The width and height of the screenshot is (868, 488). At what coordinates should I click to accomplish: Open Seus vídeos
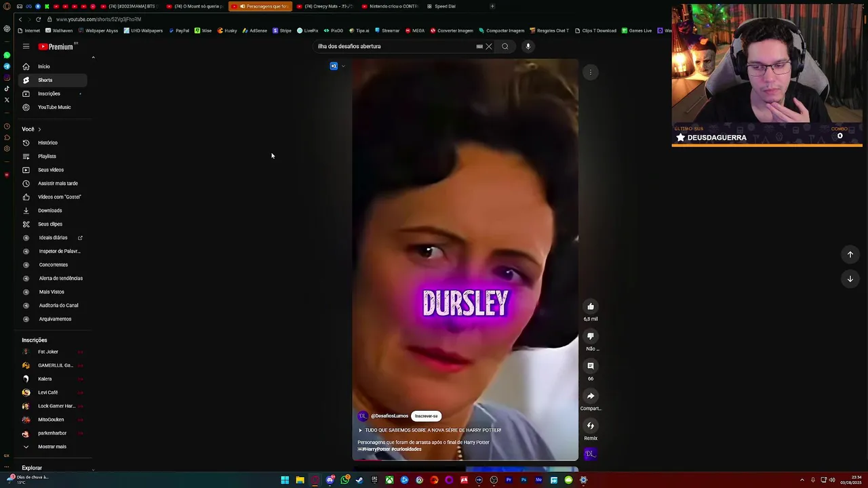pyautogui.click(x=53, y=170)
